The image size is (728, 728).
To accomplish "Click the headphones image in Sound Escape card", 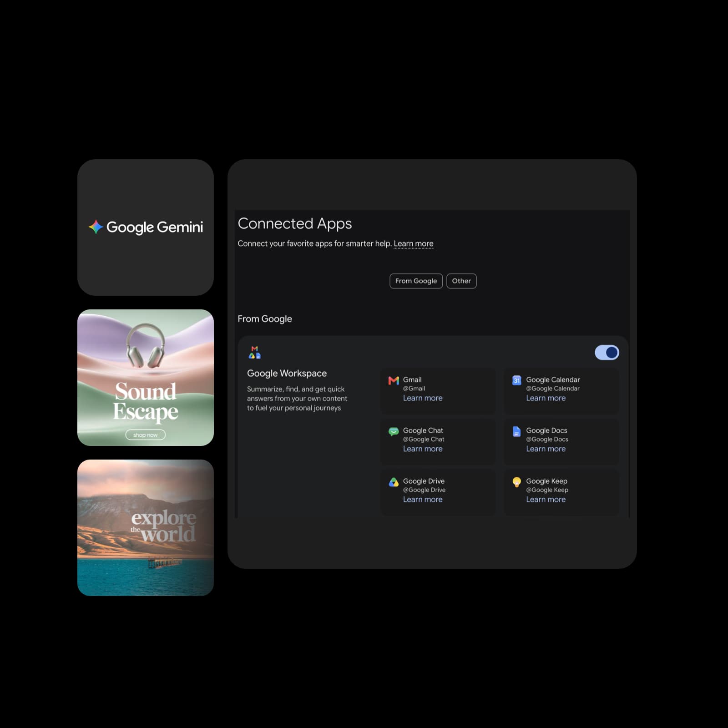I will tap(146, 346).
